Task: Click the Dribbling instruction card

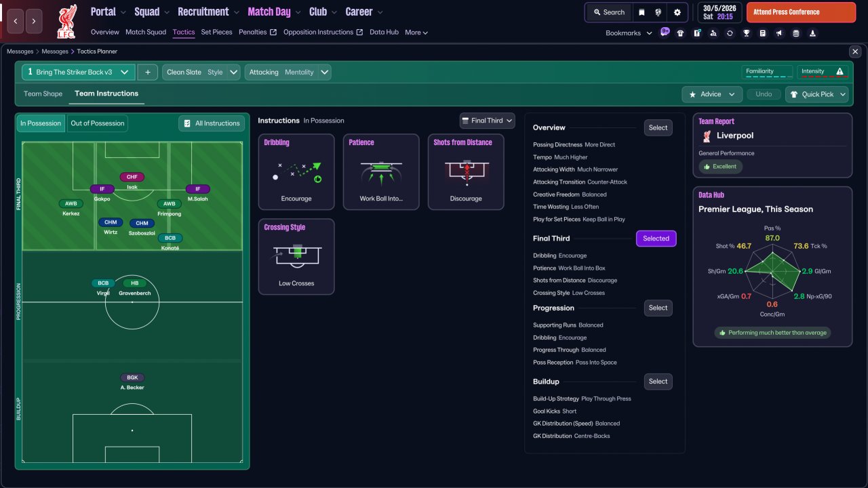Action: [x=296, y=171]
